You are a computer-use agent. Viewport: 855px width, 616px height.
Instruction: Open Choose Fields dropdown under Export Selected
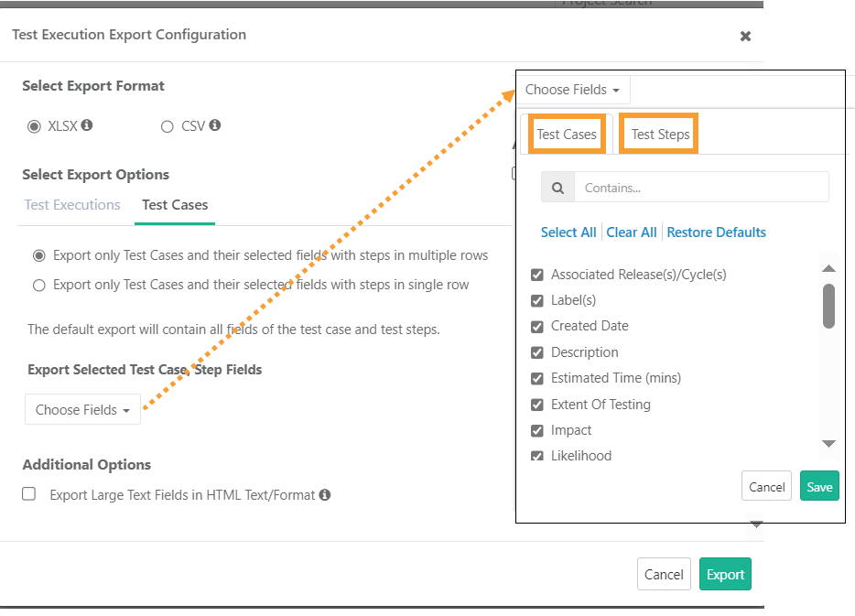coord(82,410)
